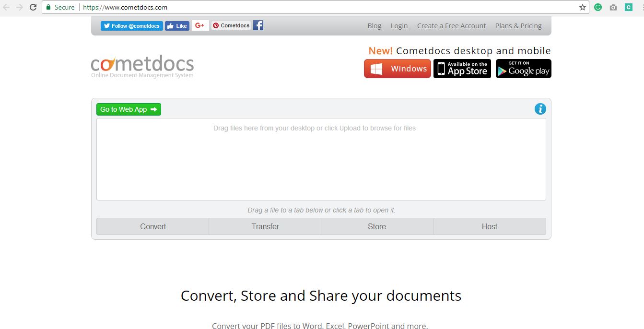Open the Facebook page icon
This screenshot has width=644, height=329.
(258, 25)
